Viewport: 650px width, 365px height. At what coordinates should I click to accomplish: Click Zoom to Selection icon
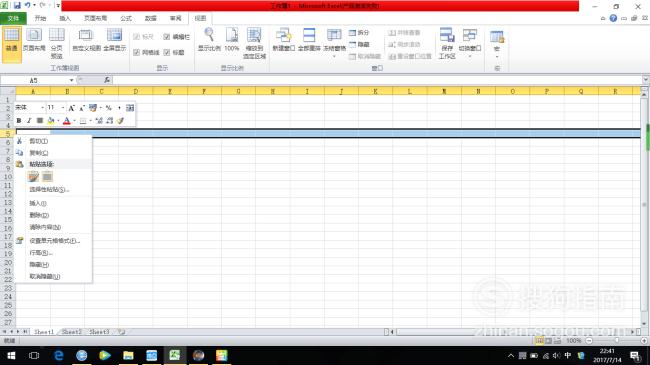[x=254, y=43]
